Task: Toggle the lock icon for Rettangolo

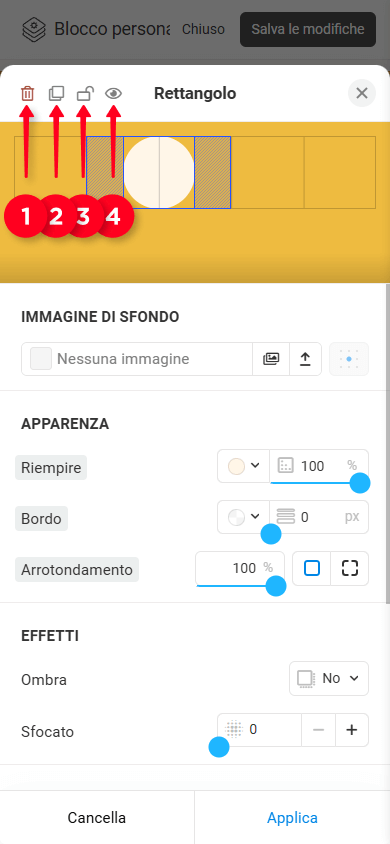Action: pyautogui.click(x=85, y=94)
